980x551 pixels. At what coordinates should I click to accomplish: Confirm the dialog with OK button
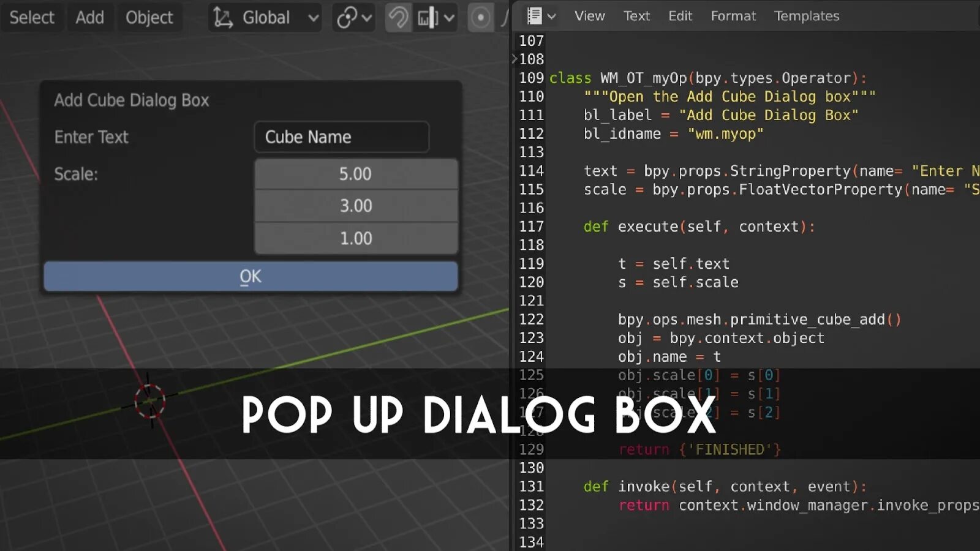click(251, 277)
